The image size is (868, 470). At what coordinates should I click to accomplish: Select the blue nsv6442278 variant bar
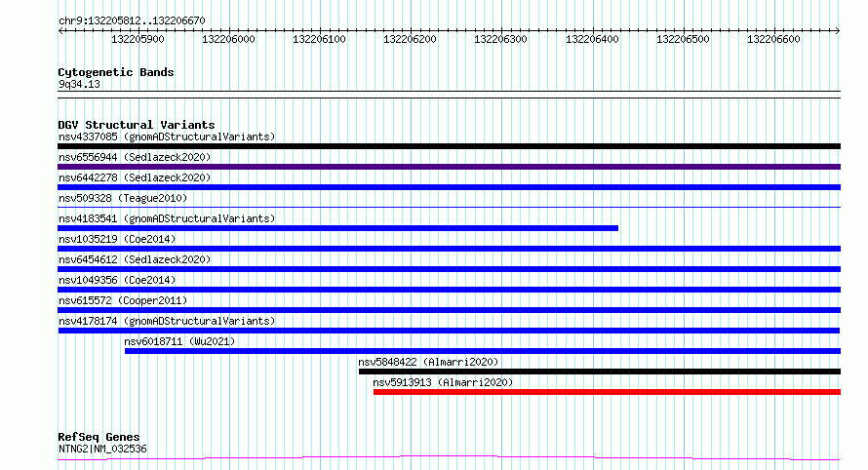click(449, 187)
